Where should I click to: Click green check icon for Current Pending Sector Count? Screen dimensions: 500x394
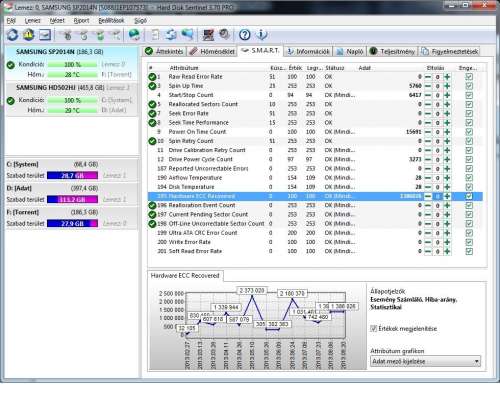click(x=152, y=214)
